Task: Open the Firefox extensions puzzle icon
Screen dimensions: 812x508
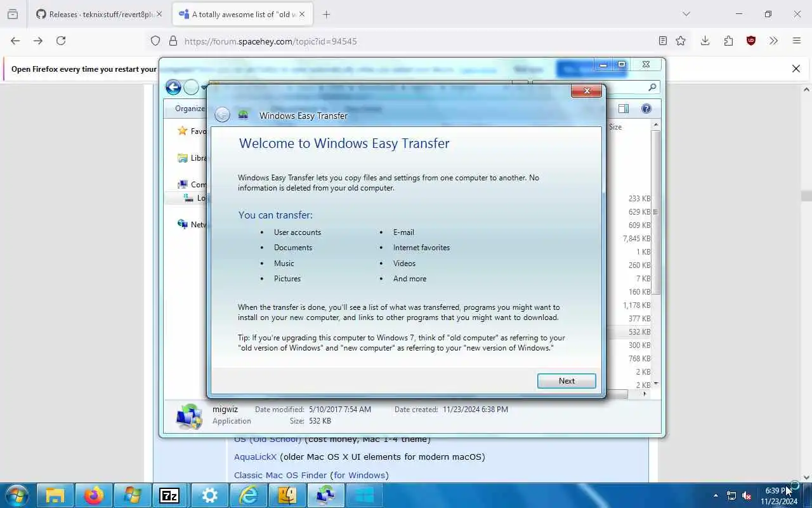Action: pos(728,41)
